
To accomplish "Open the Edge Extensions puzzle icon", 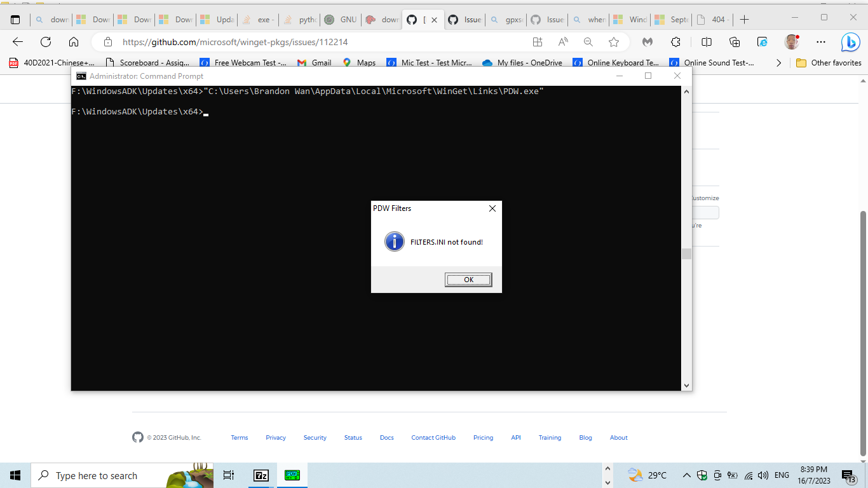I will click(675, 42).
